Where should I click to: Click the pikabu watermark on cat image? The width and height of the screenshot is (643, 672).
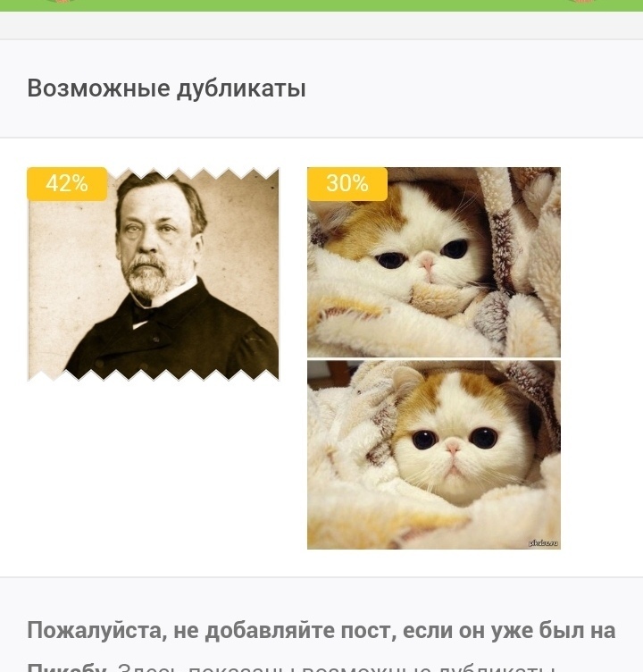point(543,543)
